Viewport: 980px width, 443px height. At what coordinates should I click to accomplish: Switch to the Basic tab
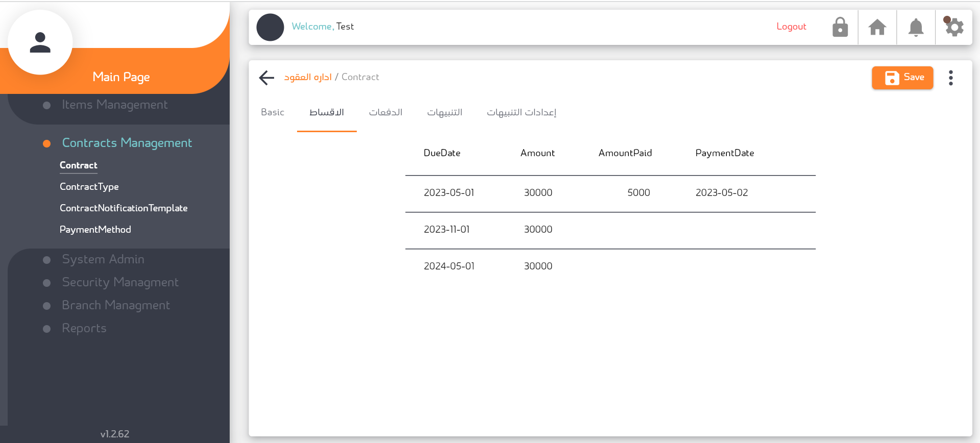[x=273, y=112]
